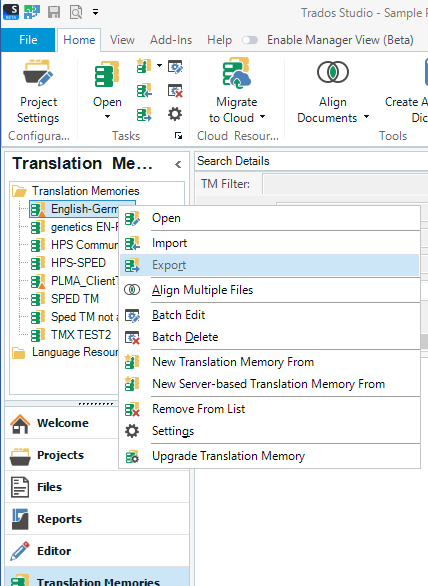
Task: Click the Print Preview quick access icon
Action: 76,12
